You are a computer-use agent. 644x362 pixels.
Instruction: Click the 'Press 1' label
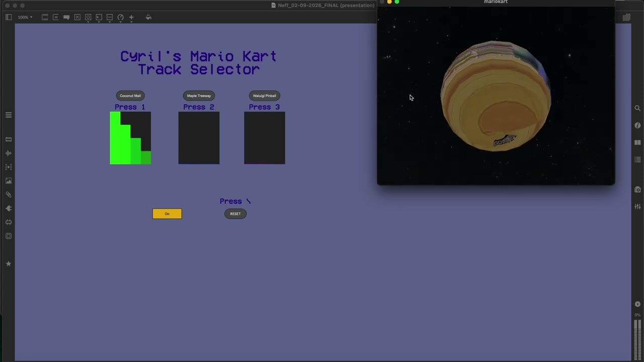130,107
